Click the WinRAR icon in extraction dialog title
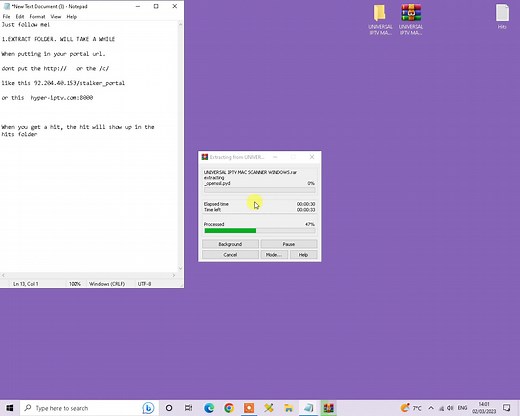 205,157
